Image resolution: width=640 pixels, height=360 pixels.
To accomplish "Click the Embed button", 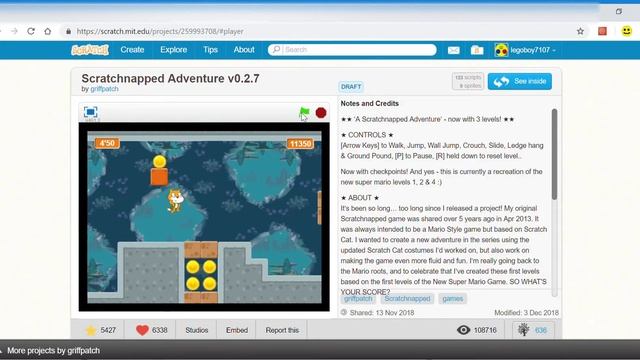I will point(237,330).
